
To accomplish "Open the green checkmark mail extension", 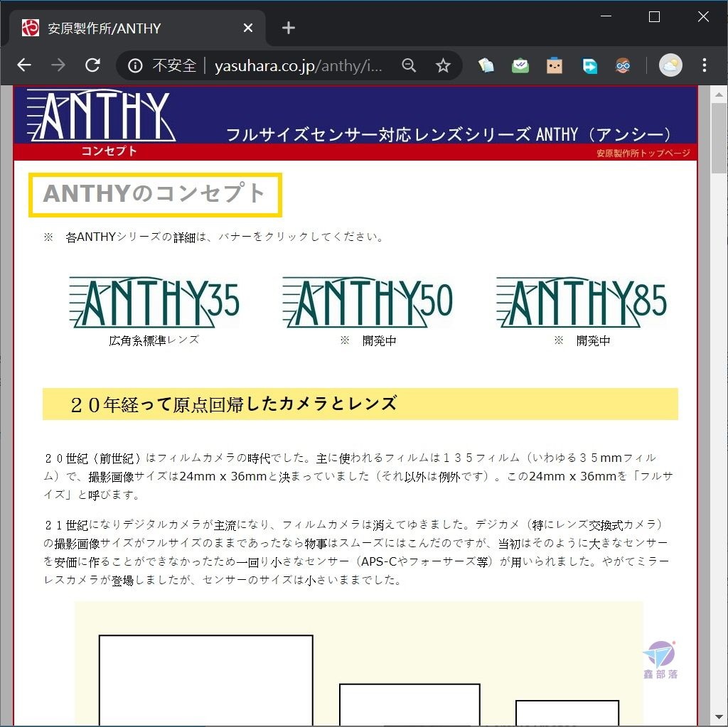I will click(520, 65).
